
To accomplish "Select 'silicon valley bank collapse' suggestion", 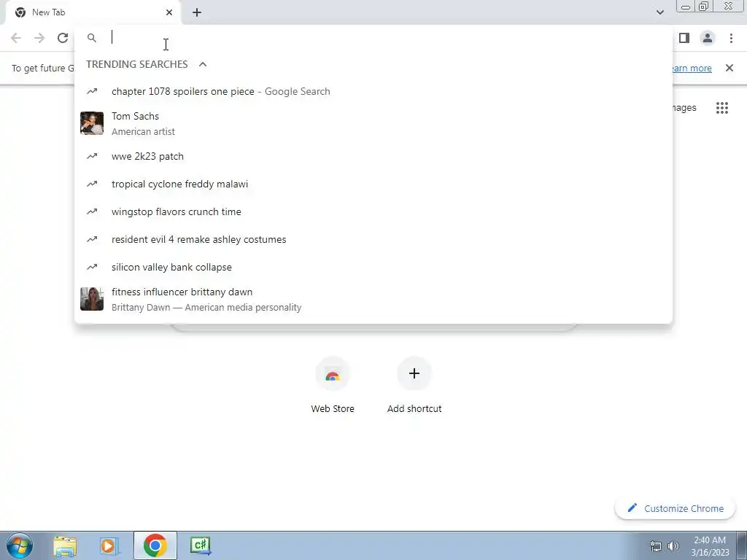I will point(373,267).
